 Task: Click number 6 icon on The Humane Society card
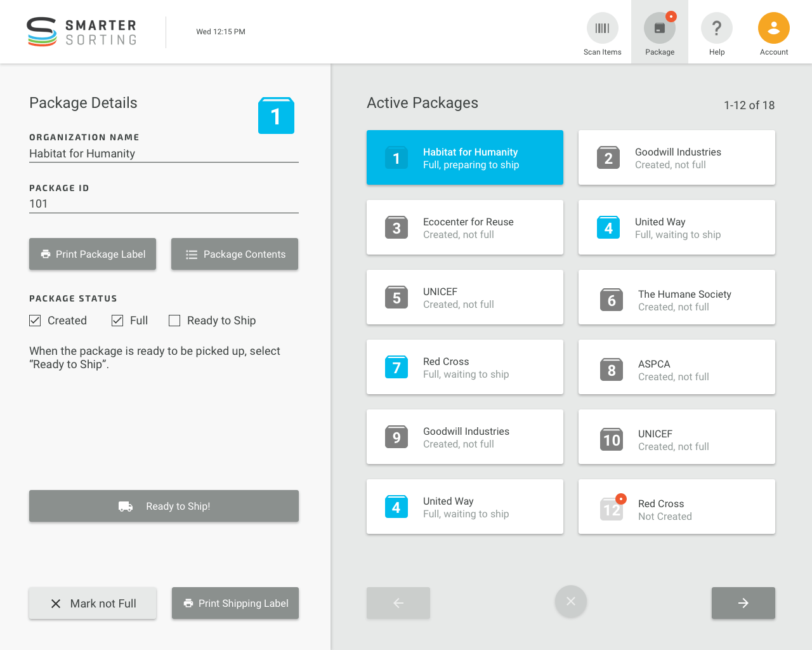point(612,300)
